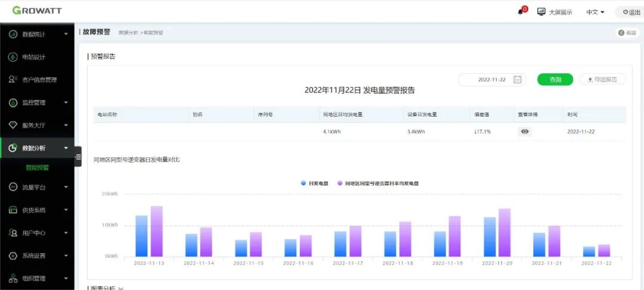The image size is (644, 290).
Task: Open notifications via the bell icon
Action: click(522, 11)
